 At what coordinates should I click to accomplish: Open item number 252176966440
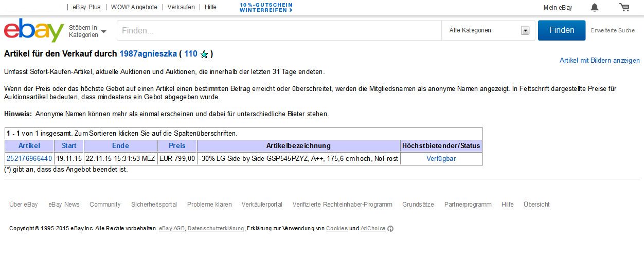(29, 158)
